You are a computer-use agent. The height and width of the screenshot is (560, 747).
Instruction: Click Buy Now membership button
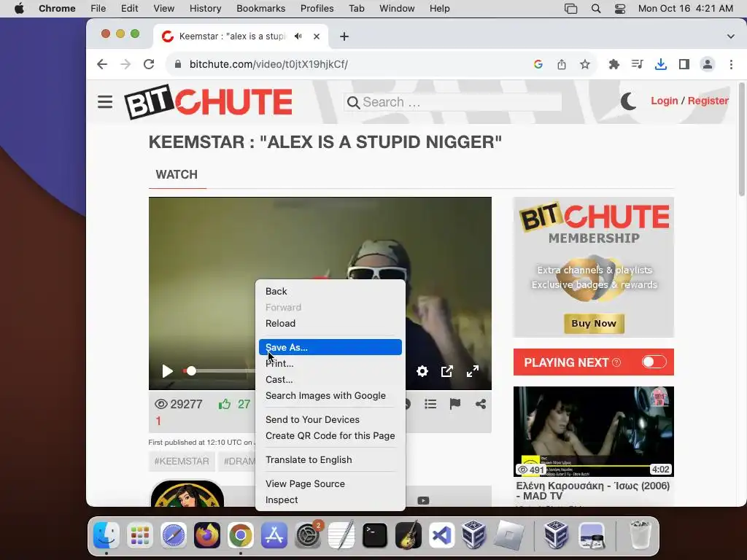click(594, 323)
